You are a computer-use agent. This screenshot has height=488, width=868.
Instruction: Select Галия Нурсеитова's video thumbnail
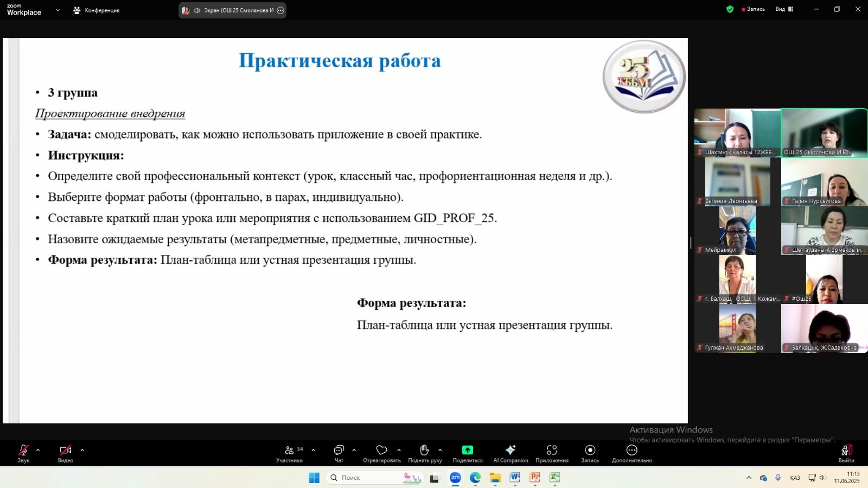point(824,182)
